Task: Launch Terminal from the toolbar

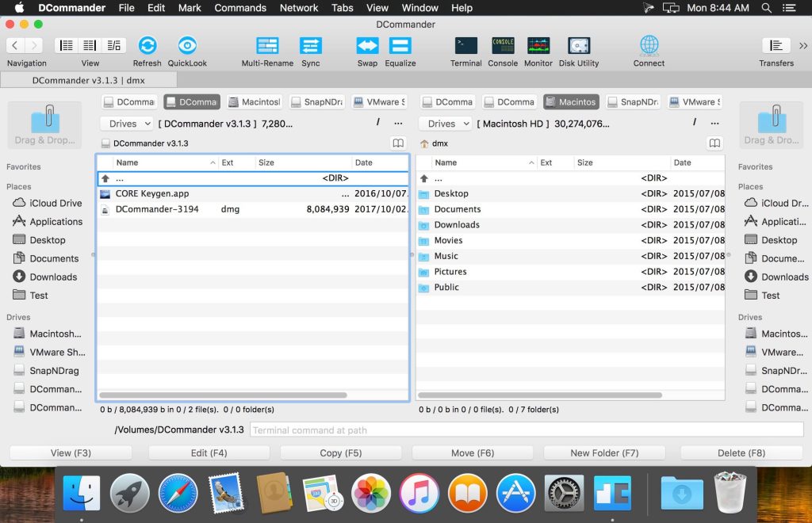Action: tap(465, 45)
